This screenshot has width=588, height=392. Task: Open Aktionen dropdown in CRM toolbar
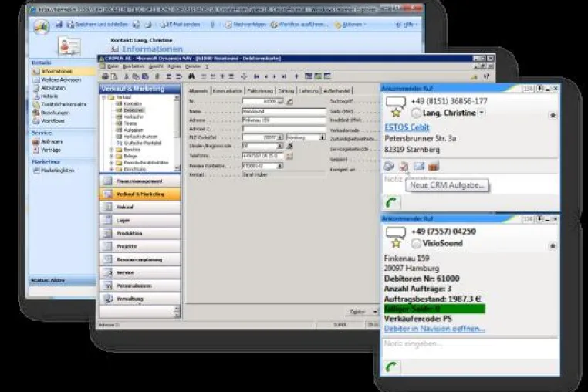(x=350, y=25)
